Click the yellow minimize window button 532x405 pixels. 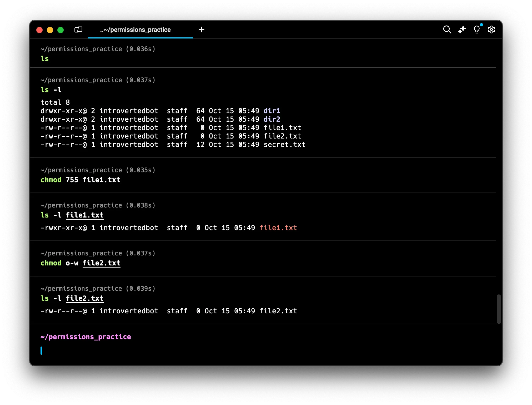pyautogui.click(x=50, y=30)
